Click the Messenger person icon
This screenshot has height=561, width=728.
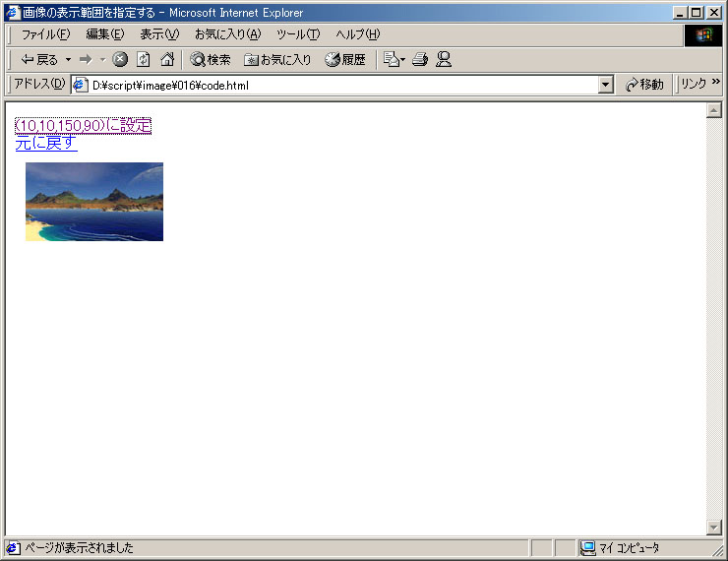(444, 59)
